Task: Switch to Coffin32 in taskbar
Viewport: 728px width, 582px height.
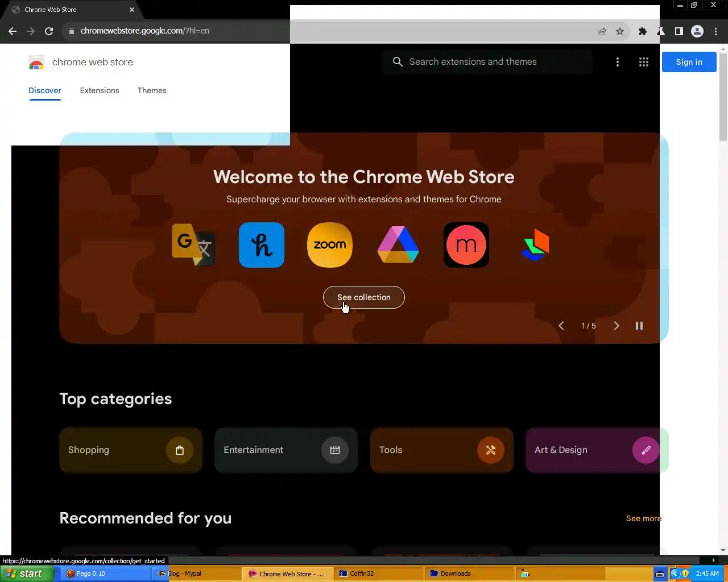Action: point(378,573)
